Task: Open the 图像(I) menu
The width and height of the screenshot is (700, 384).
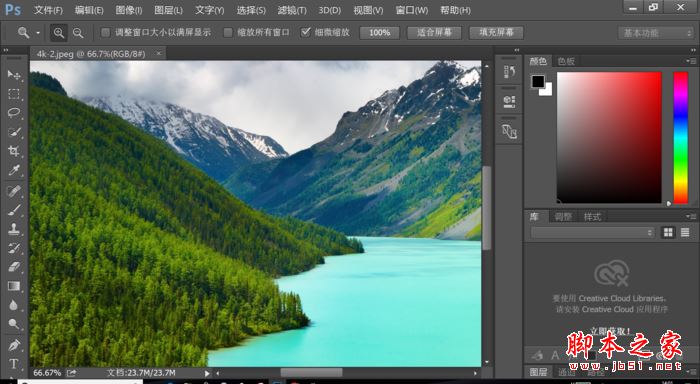Action: [x=129, y=10]
